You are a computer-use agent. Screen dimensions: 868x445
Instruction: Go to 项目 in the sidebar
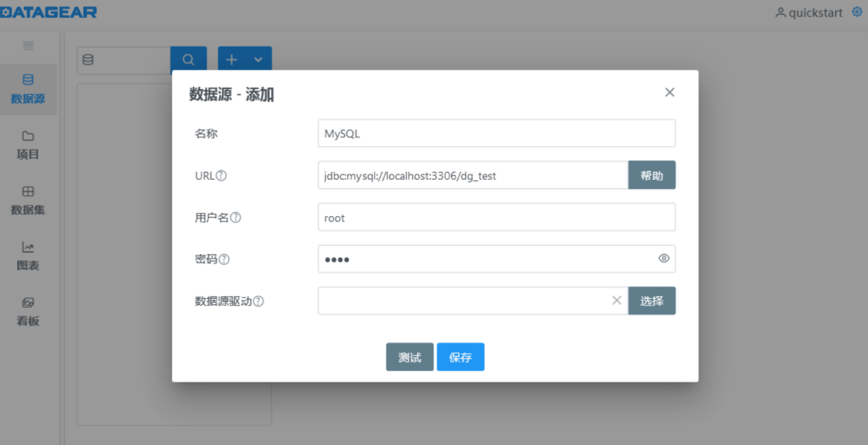click(x=28, y=145)
